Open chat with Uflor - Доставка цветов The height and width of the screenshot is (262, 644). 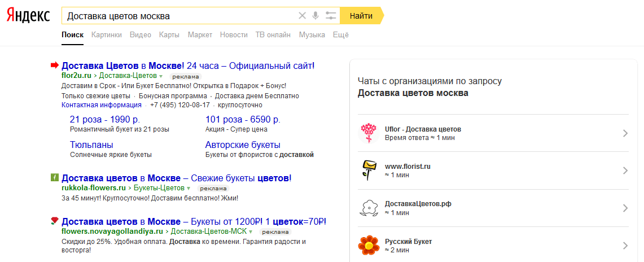(493, 133)
